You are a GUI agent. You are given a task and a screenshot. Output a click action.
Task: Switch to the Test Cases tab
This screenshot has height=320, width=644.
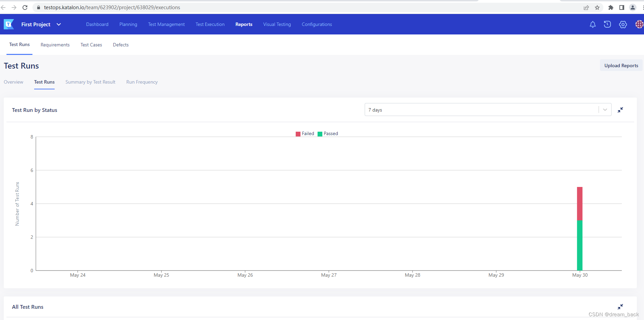(91, 45)
